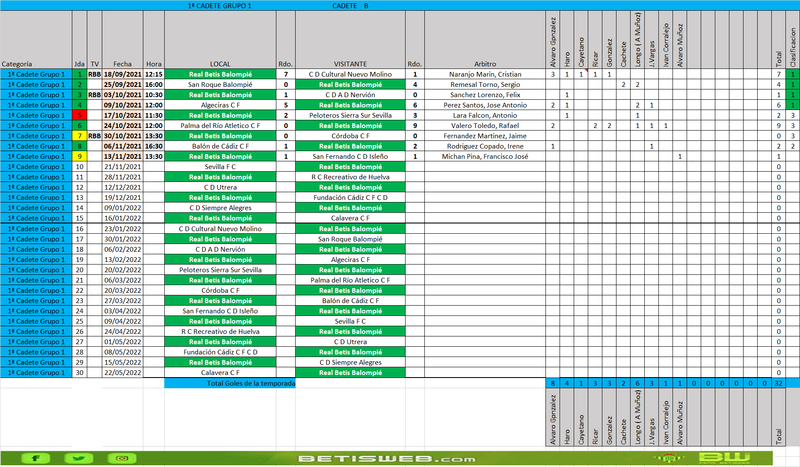This screenshot has height=467, width=800.
Task: Select referee 'Naranjo Marin, Cristian'
Action: (485, 74)
